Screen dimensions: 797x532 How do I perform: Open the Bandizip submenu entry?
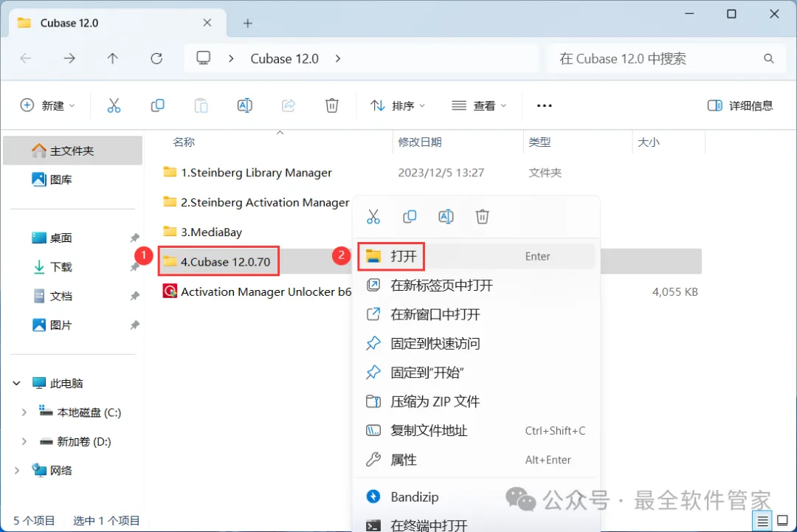pyautogui.click(x=476, y=497)
